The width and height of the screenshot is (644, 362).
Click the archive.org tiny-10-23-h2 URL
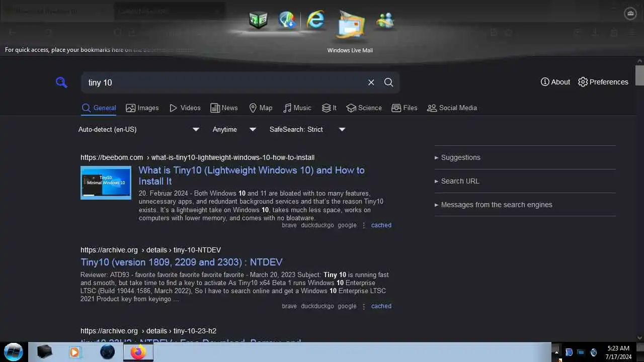(148, 331)
